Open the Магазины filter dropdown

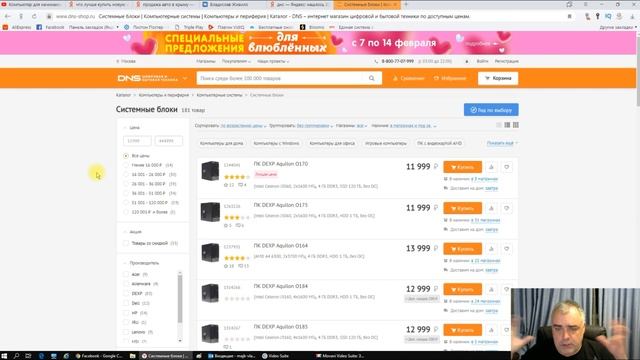point(362,126)
